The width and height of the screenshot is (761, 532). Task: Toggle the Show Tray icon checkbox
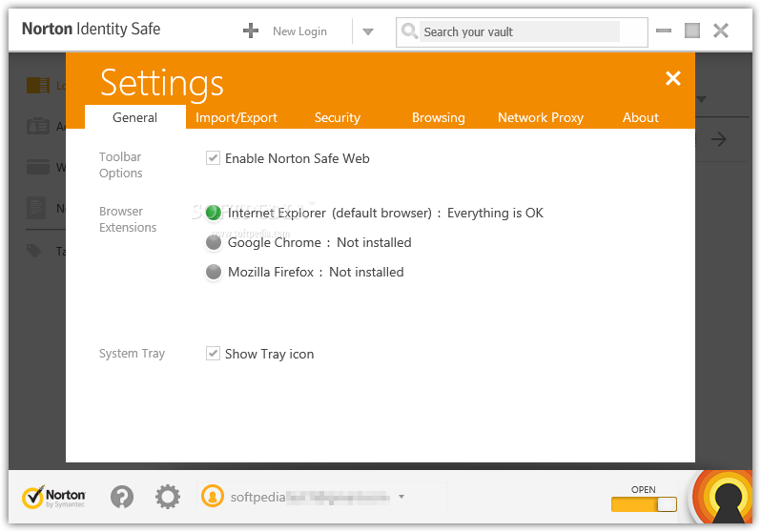[x=213, y=353]
